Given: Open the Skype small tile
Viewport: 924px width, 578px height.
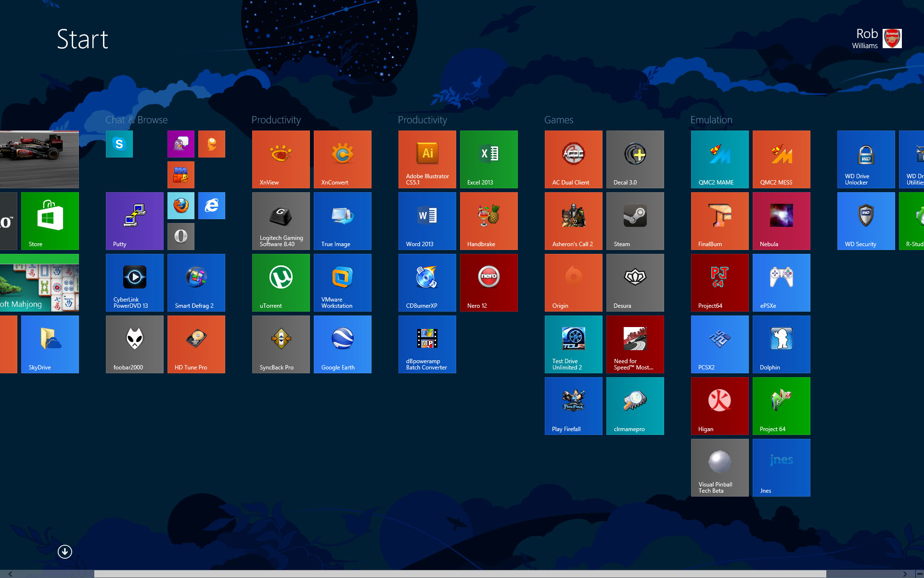Looking at the screenshot, I should tap(119, 144).
